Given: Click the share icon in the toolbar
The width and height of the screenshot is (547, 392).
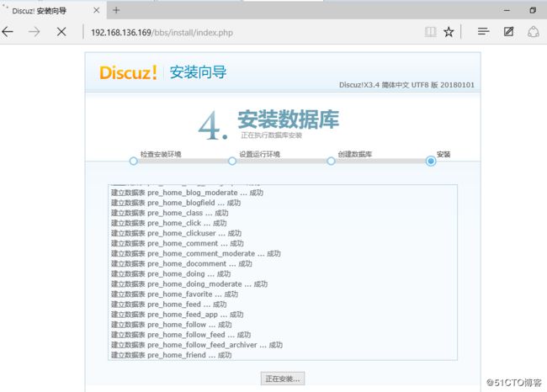Looking at the screenshot, I should coord(533,32).
